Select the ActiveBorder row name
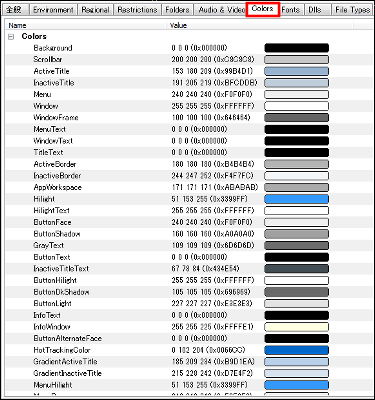Viewport: 375px width, 400px height. [x=55, y=164]
